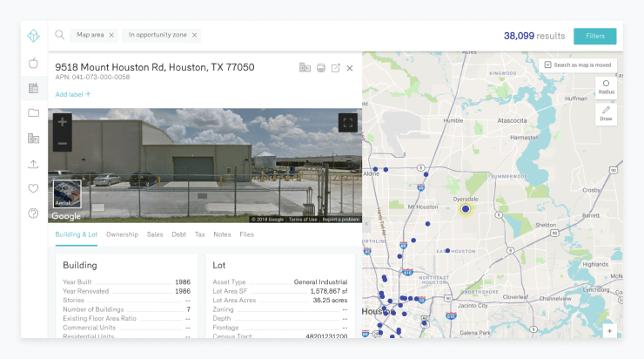Click the property marker near East Houston
Image resolution: width=644 pixels, height=359 pixels.
pos(447,250)
